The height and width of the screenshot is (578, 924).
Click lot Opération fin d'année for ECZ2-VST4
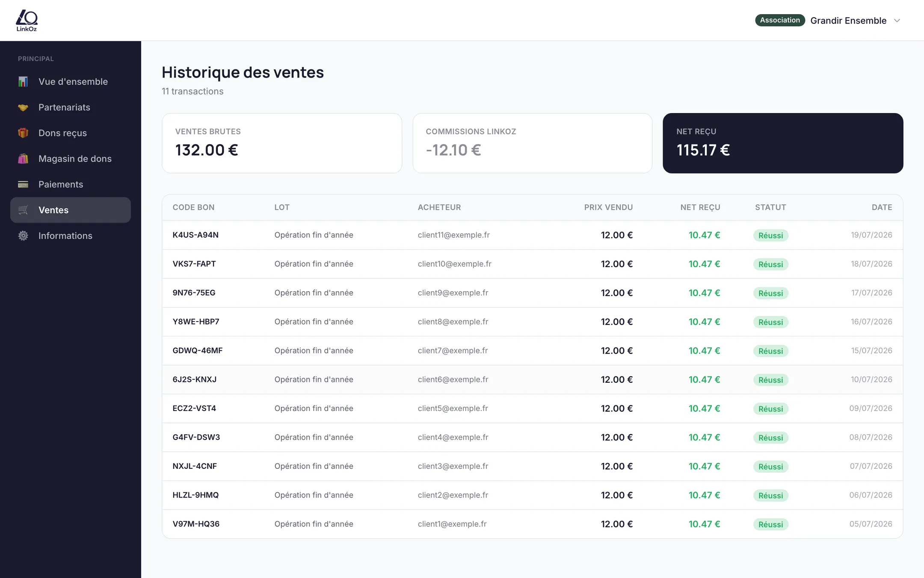(x=314, y=408)
